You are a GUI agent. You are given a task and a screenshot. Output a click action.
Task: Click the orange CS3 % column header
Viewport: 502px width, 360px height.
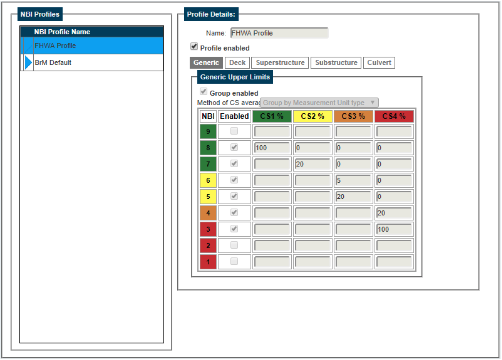point(353,116)
